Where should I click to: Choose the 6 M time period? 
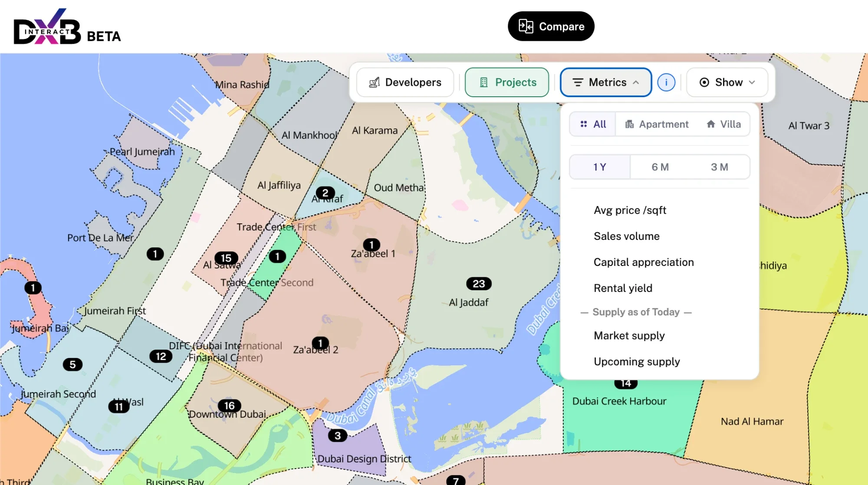(660, 167)
